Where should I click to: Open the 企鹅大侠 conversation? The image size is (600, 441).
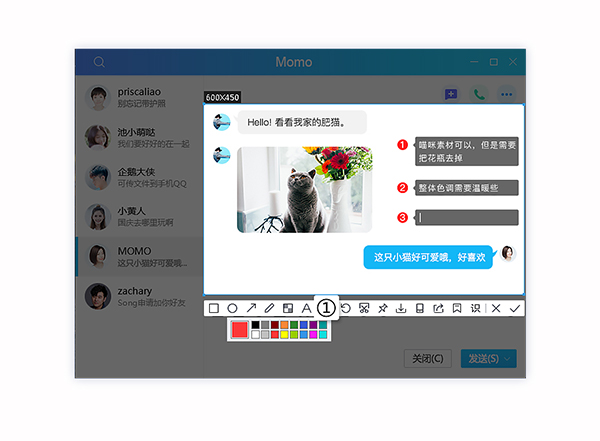pyautogui.click(x=139, y=177)
